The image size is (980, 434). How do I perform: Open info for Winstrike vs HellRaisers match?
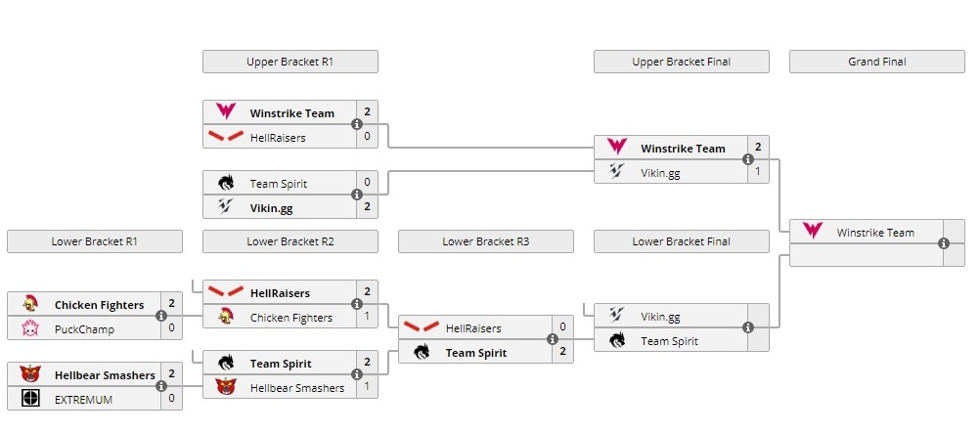[x=357, y=124]
